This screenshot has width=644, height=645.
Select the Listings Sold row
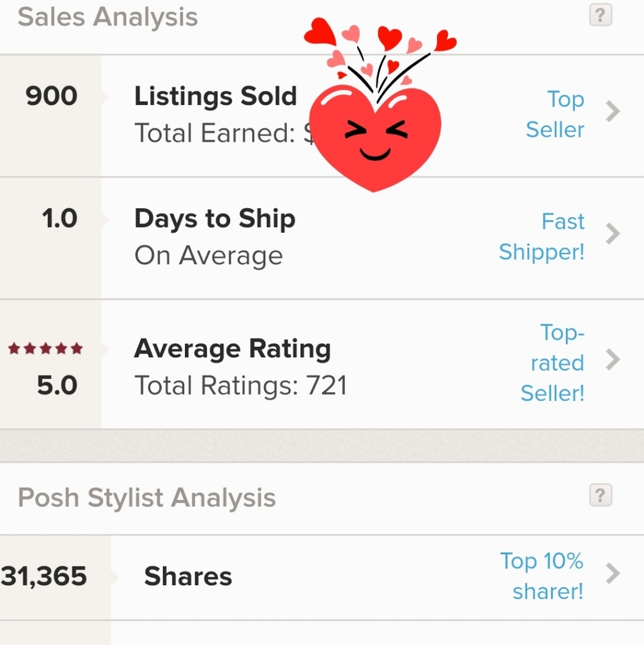pyautogui.click(x=322, y=116)
